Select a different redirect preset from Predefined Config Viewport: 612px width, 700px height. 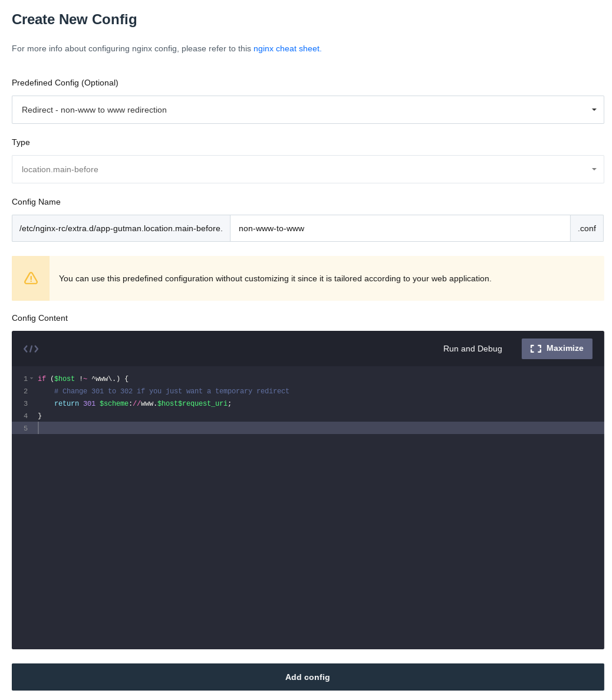[308, 110]
